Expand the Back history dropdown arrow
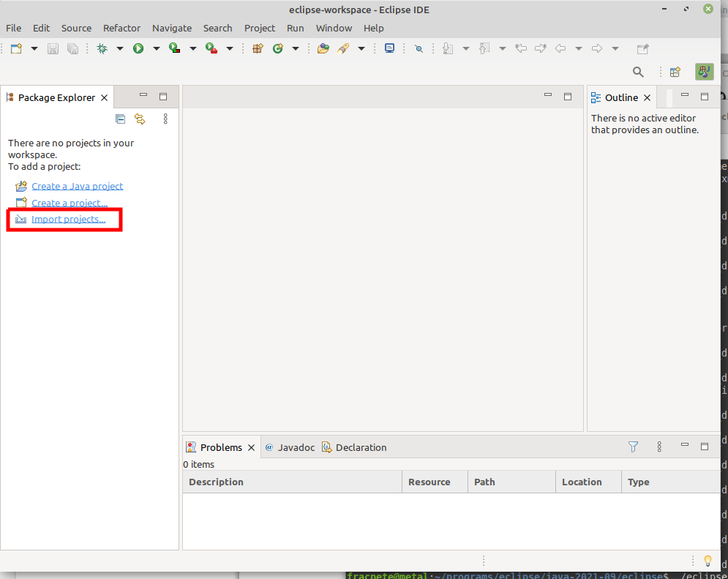This screenshot has width=728, height=579. point(579,48)
